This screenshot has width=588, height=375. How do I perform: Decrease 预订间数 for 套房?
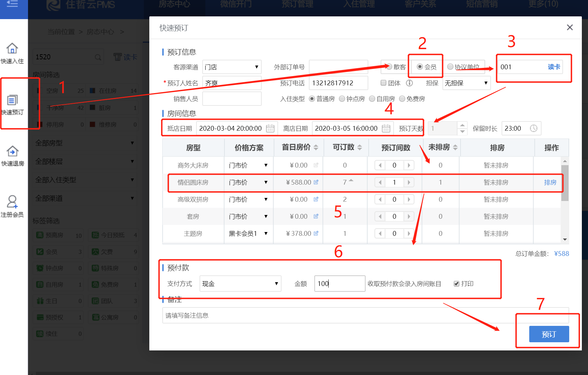[380, 217]
